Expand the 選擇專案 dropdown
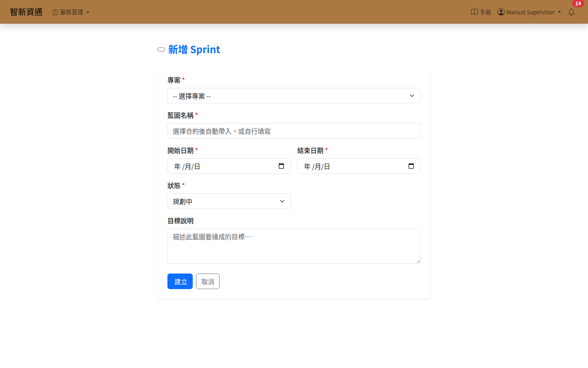Viewport: 588px width, 368px height. point(294,96)
